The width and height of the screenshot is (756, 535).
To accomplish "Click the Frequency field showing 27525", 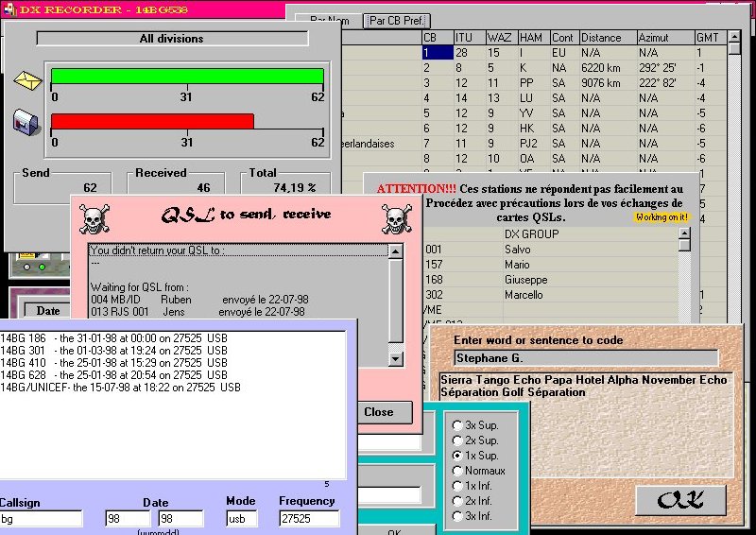I will point(308,519).
